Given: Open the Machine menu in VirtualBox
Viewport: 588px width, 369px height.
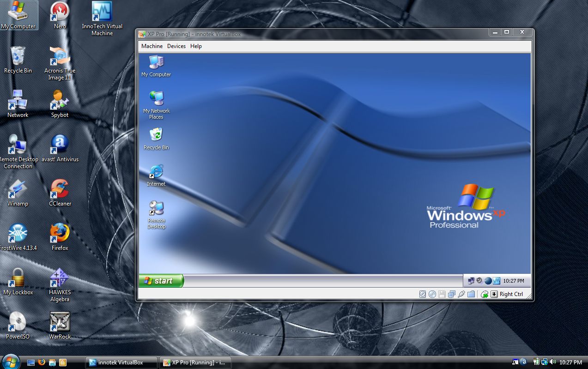Looking at the screenshot, I should pos(152,46).
